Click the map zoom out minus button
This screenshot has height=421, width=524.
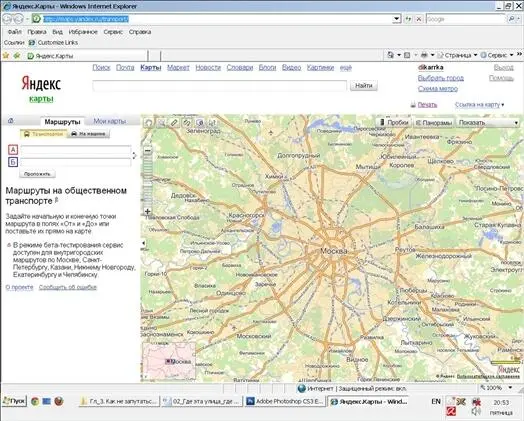(x=148, y=151)
